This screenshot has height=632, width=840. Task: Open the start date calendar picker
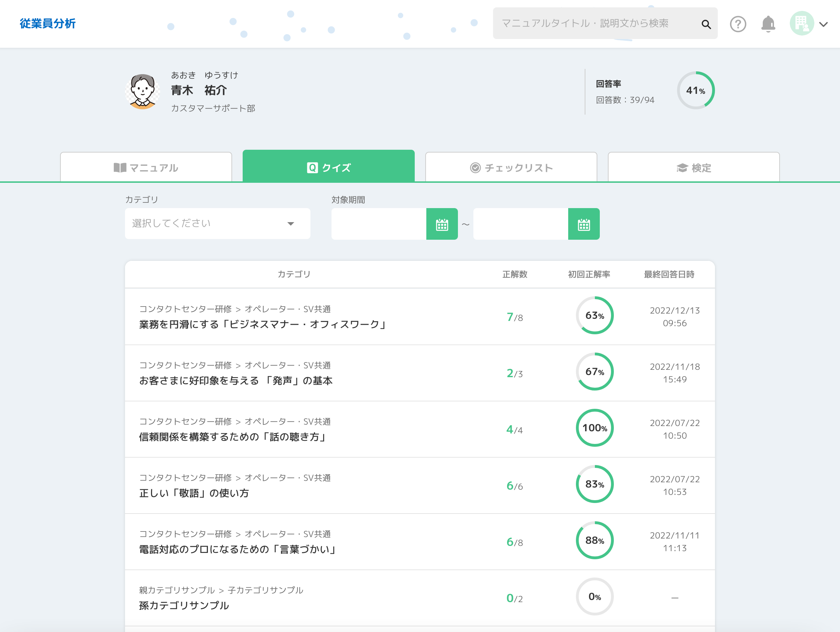[x=442, y=224]
